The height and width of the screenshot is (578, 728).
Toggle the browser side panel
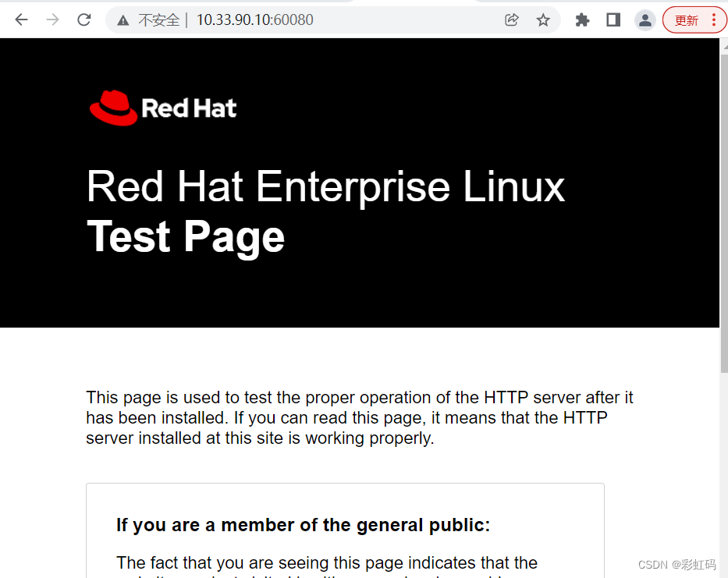click(x=613, y=20)
